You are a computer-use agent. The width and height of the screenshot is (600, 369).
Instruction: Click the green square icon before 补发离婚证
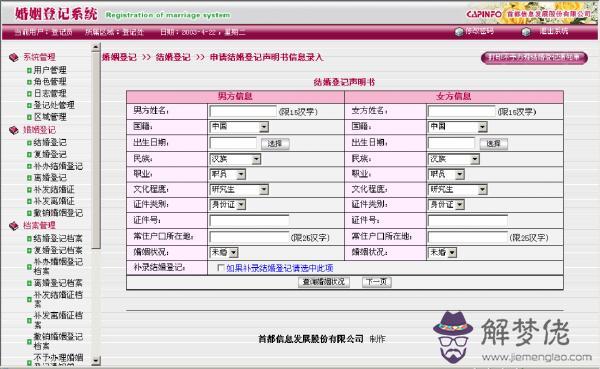[29, 201]
